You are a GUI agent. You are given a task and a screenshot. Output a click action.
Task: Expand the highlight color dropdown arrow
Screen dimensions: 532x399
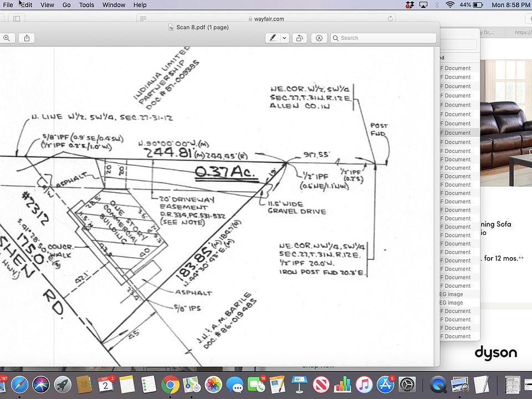(285, 38)
